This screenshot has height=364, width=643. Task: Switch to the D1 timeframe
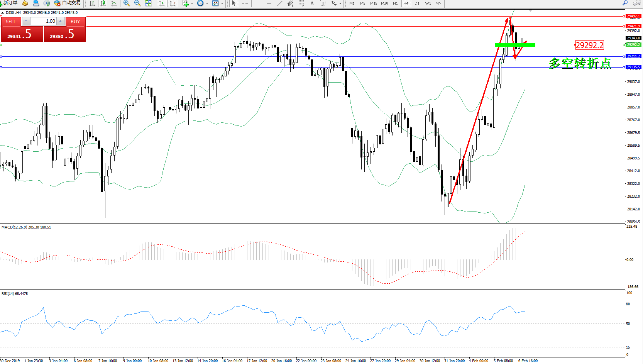tap(417, 3)
